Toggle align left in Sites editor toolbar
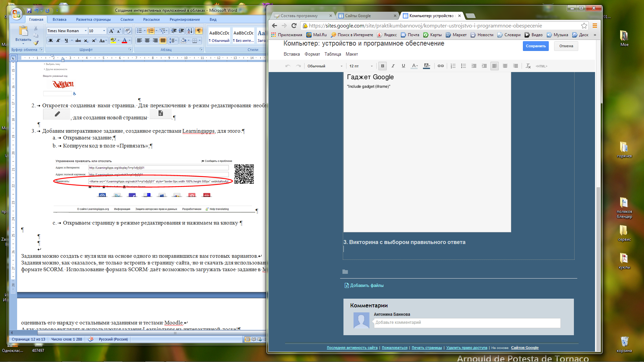This screenshot has width=644, height=362. (x=494, y=66)
